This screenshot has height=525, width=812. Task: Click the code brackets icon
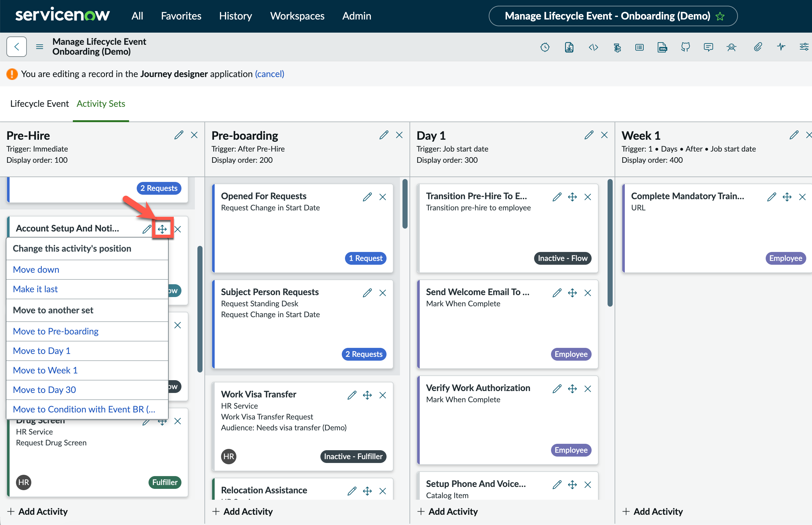pos(593,47)
